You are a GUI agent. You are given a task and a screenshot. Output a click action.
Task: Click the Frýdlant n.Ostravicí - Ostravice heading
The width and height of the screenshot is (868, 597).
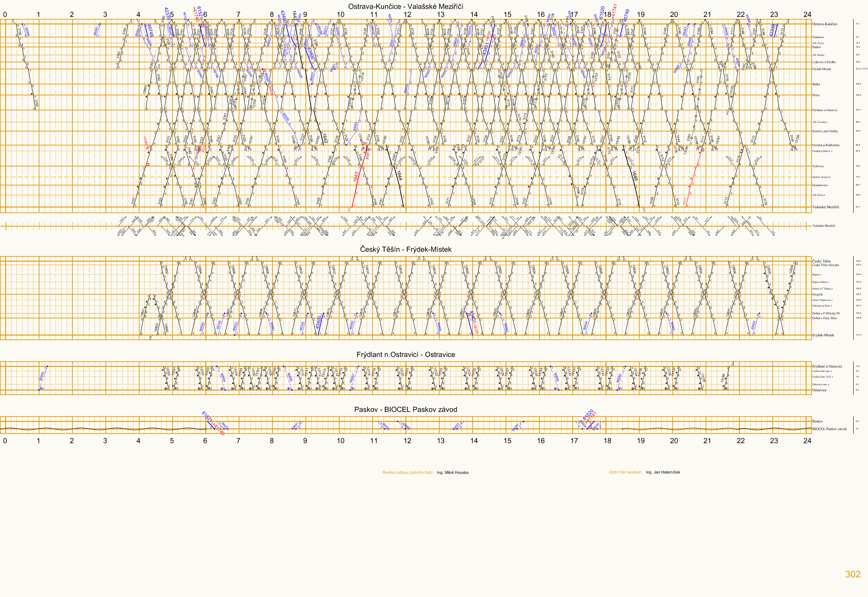[x=406, y=355]
